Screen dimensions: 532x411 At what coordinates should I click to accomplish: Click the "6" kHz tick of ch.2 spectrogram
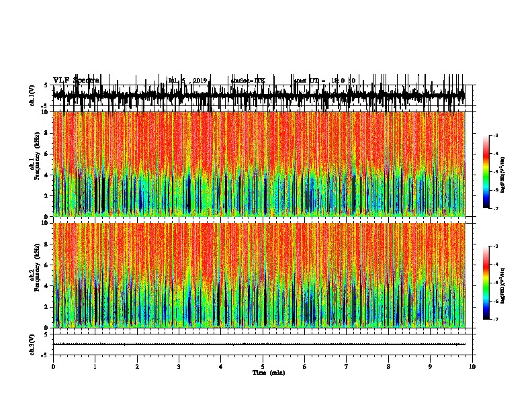(46, 265)
